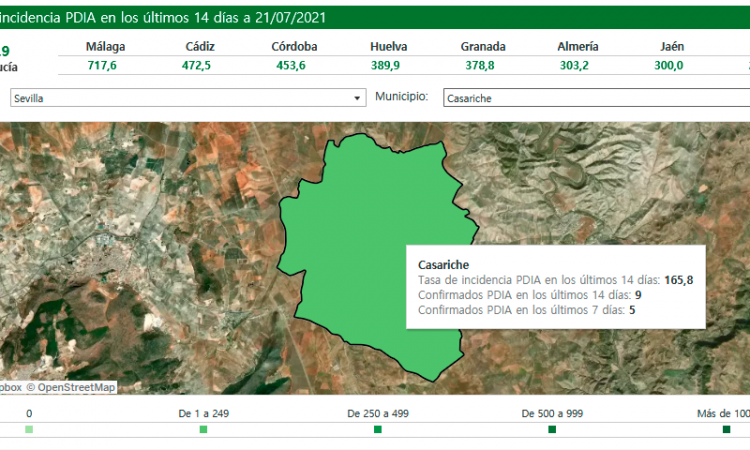Screen dimensions: 750x450
Task: Click the Cádiz incidence value 472,5
Action: tap(202, 65)
